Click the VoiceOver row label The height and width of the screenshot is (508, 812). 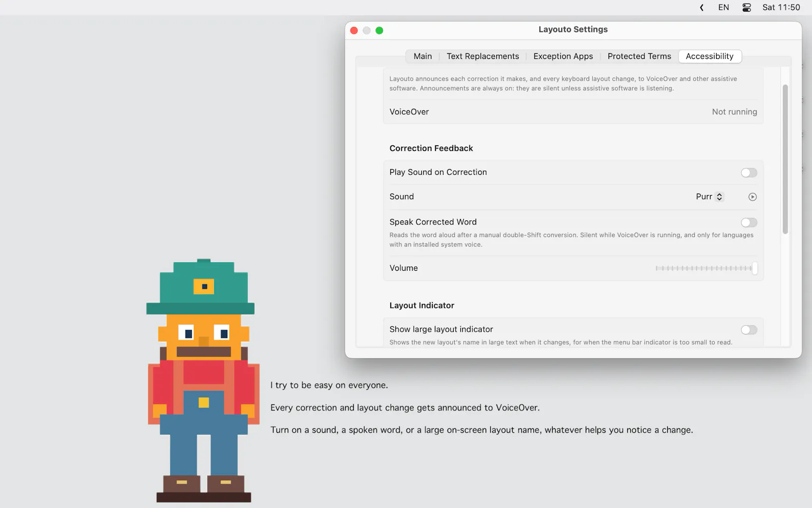pyautogui.click(x=409, y=112)
